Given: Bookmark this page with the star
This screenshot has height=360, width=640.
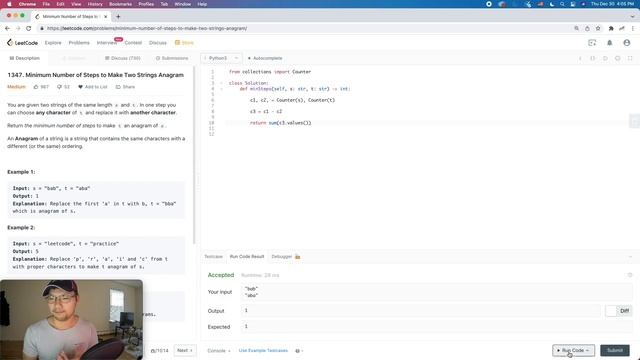Looking at the screenshot, I should click(598, 28).
